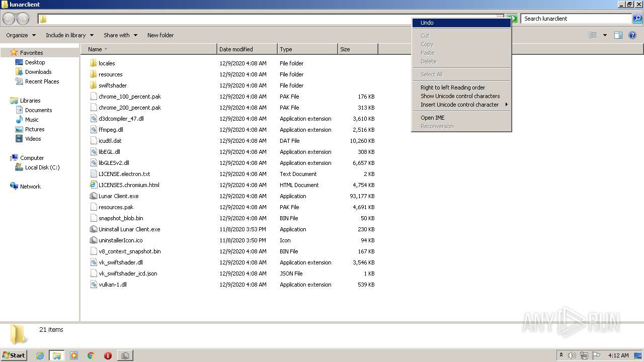This screenshot has height=362, width=644.
Task: Select Computer in navigation pane
Action: [x=32, y=158]
